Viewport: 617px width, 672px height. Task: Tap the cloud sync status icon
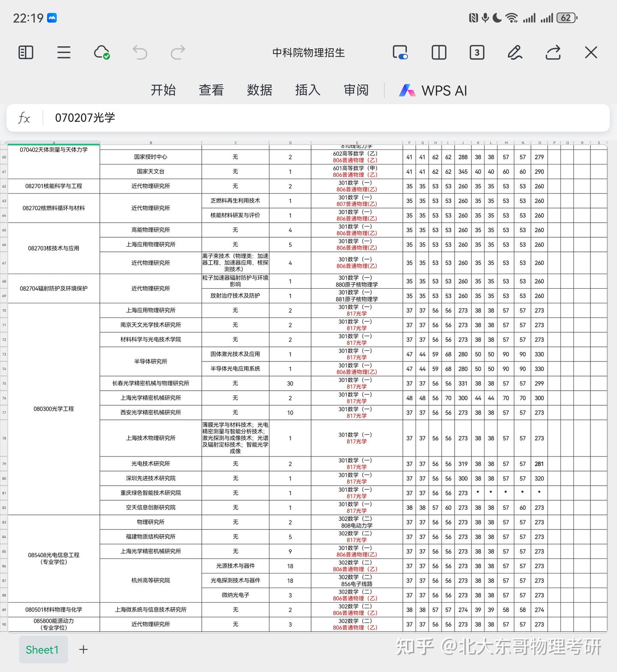102,52
